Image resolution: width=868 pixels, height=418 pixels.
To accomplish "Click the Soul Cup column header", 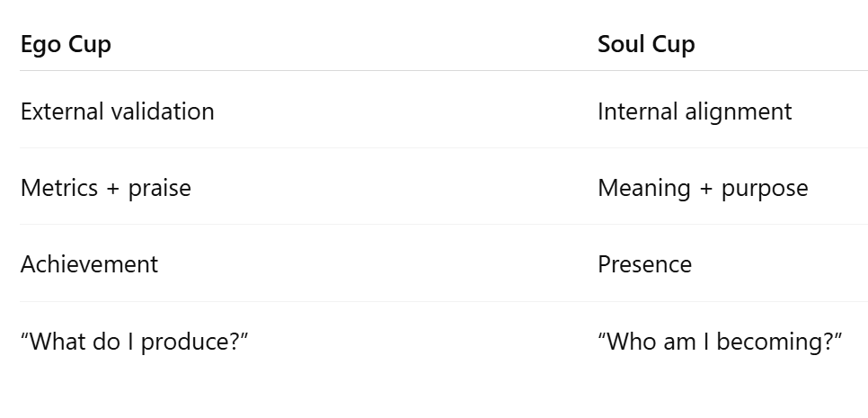I will [x=646, y=44].
